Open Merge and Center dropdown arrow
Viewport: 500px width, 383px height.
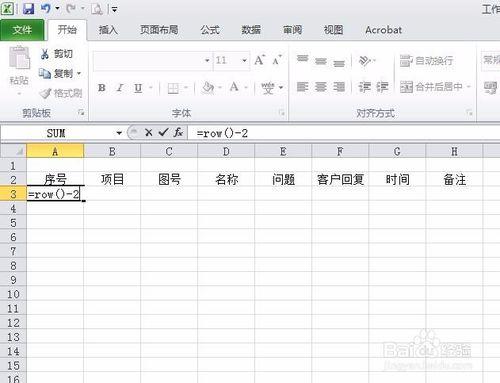468,87
